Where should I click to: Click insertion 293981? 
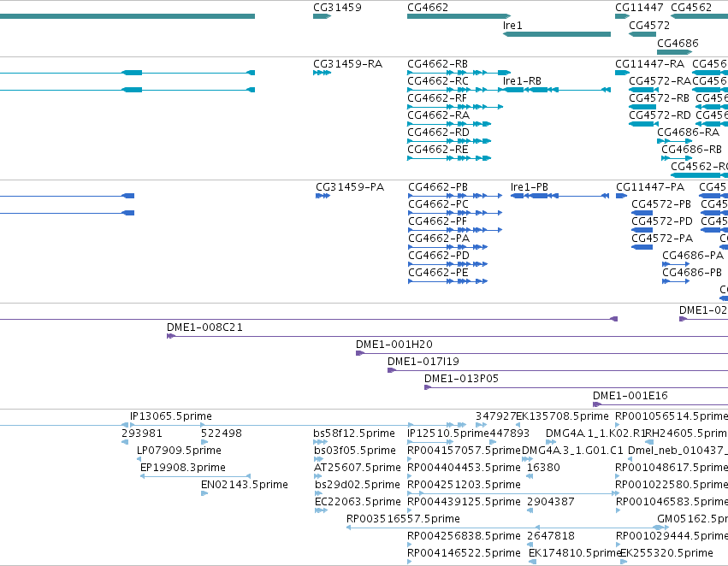[142, 433]
